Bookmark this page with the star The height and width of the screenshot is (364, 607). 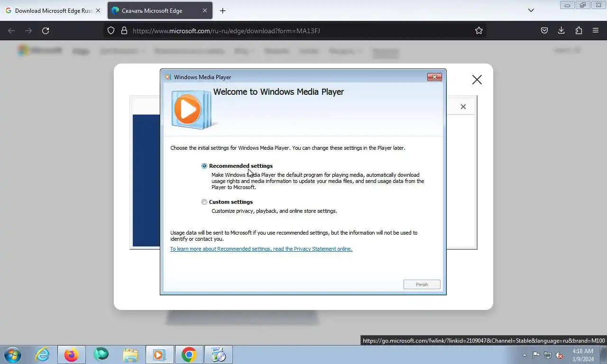point(479,31)
